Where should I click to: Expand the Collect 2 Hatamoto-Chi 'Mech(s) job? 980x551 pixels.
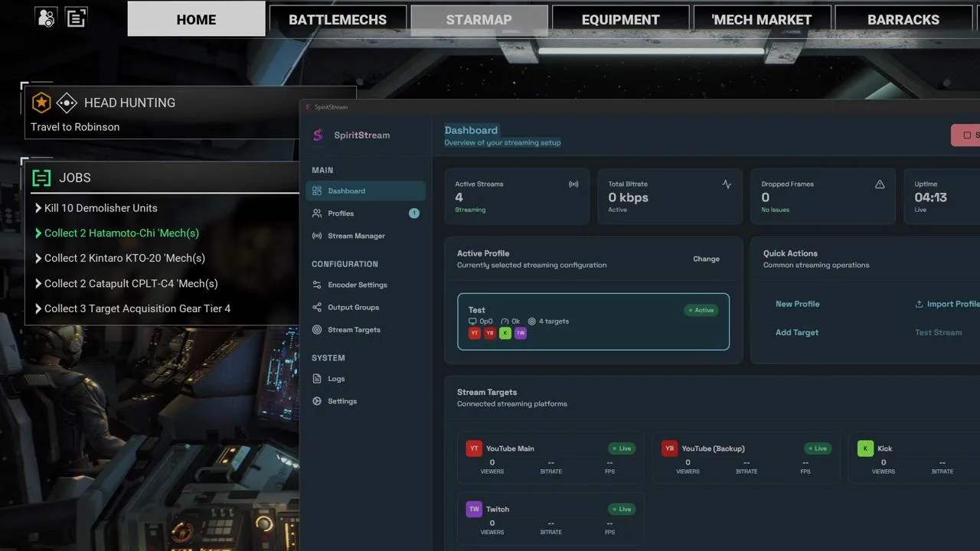pyautogui.click(x=116, y=233)
